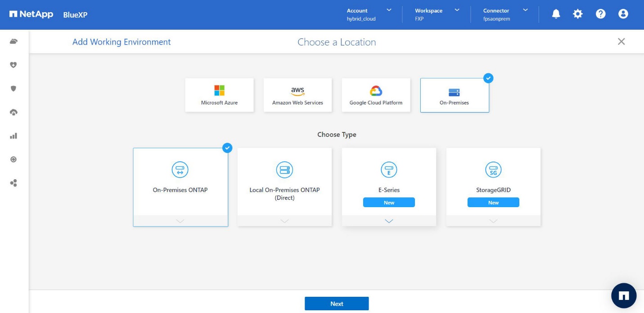Open the Analysis bar chart icon in sidebar

click(x=14, y=136)
